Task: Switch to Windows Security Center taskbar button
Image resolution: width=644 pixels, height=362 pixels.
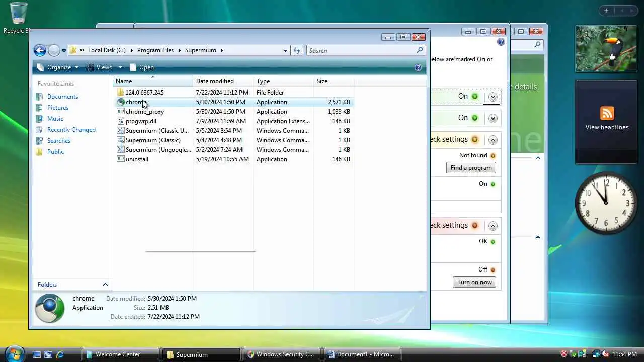Action: tap(281, 354)
